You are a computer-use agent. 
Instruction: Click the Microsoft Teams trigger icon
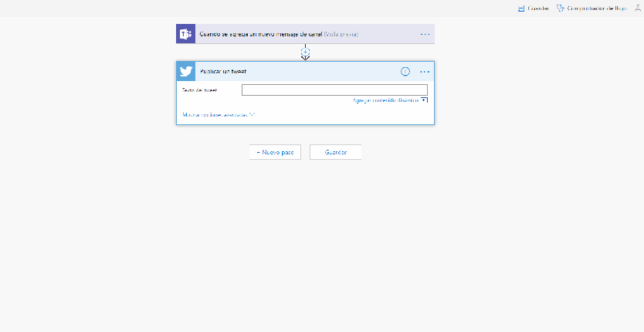point(185,34)
